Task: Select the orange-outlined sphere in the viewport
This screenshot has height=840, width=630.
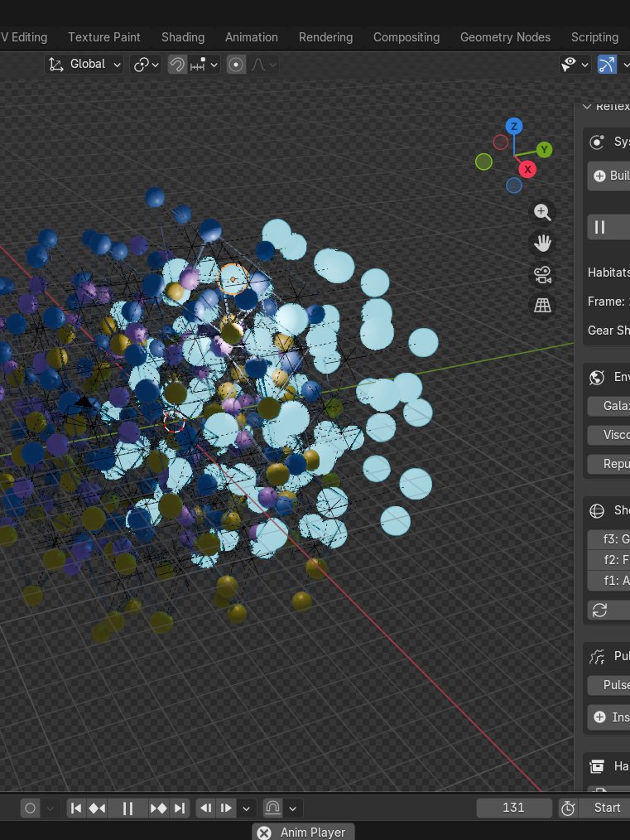Action: (233, 279)
